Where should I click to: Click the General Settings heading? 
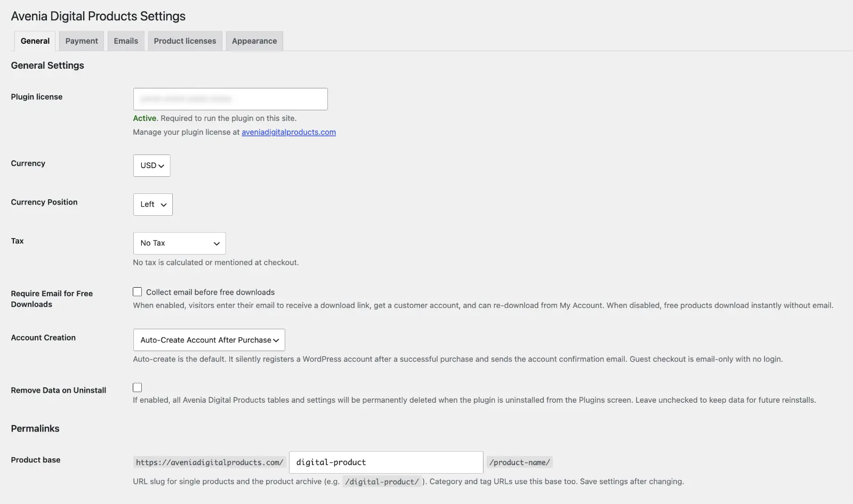pyautogui.click(x=47, y=66)
